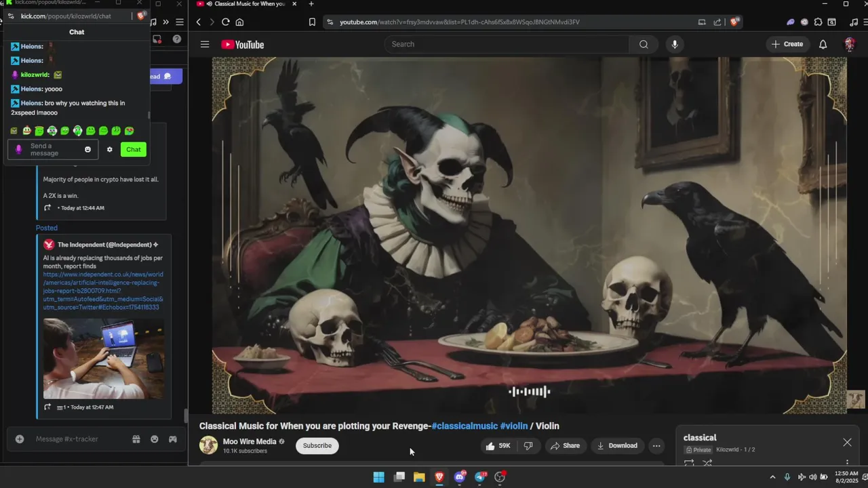Image resolution: width=868 pixels, height=488 pixels.
Task: Select the Classical Music for When you tab
Action: (x=248, y=4)
